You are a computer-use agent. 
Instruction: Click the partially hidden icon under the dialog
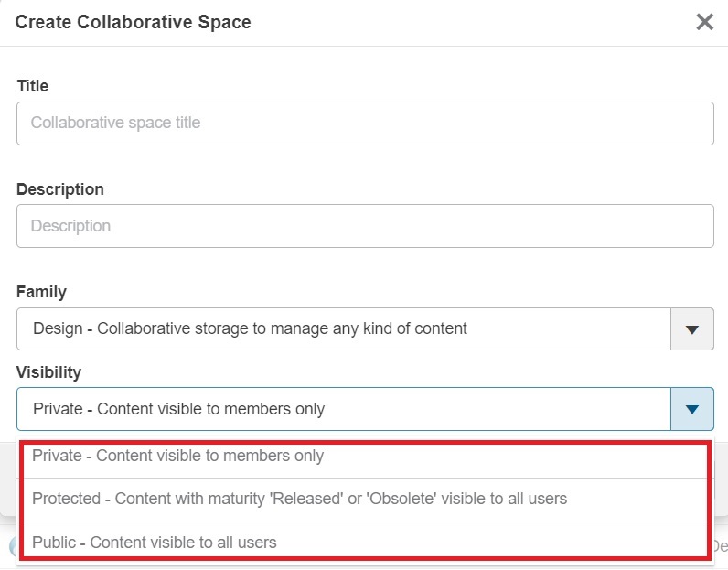click(10, 547)
